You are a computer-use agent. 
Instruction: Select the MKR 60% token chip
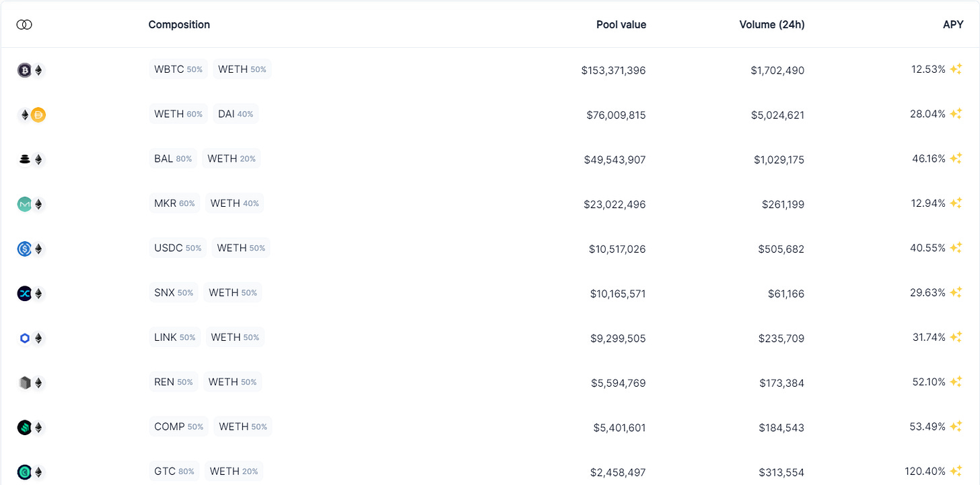pyautogui.click(x=174, y=203)
